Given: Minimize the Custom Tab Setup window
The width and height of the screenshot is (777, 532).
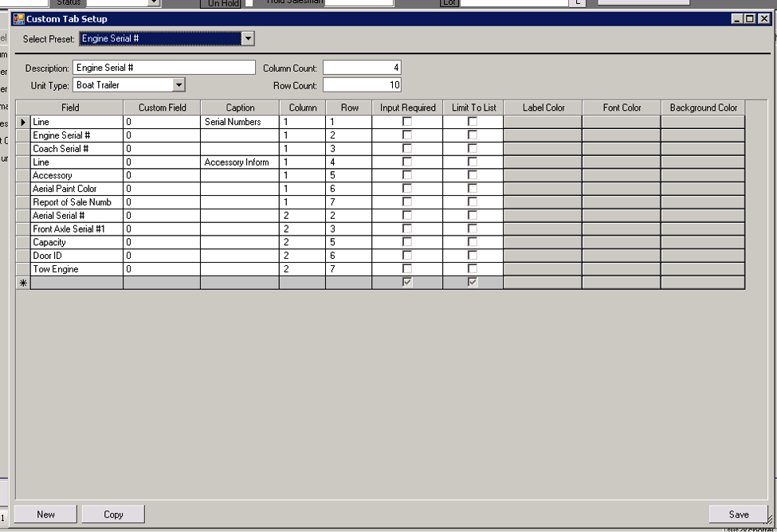Looking at the screenshot, I should pyautogui.click(x=738, y=19).
